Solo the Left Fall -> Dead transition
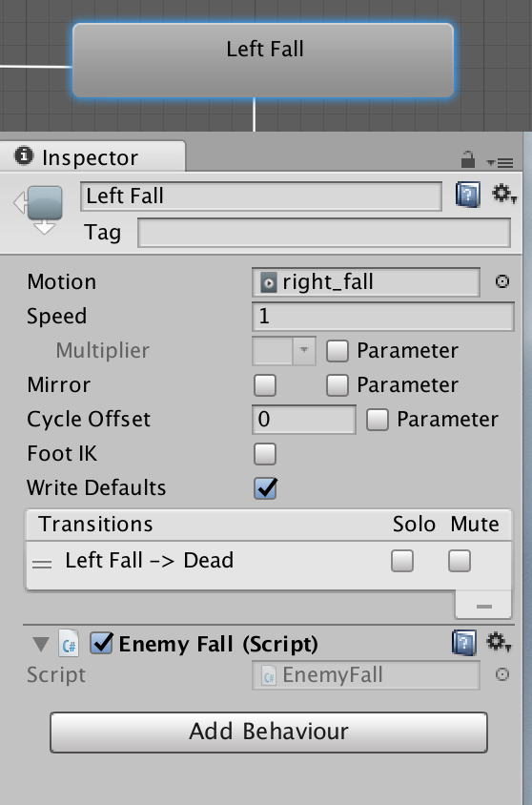The height and width of the screenshot is (805, 532). [402, 561]
